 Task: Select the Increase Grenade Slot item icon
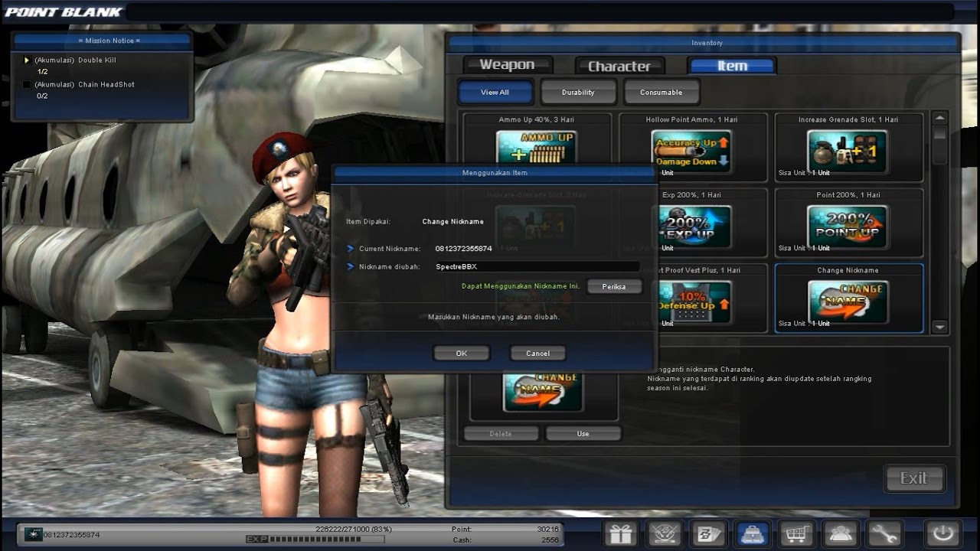pyautogui.click(x=848, y=152)
